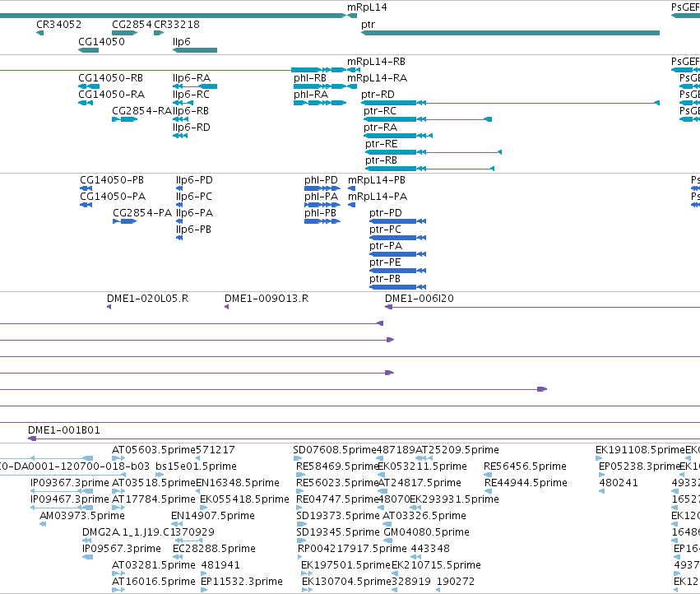The image size is (700, 594).
Task: Open the AT05603.5prime EST label
Action: [x=154, y=450]
